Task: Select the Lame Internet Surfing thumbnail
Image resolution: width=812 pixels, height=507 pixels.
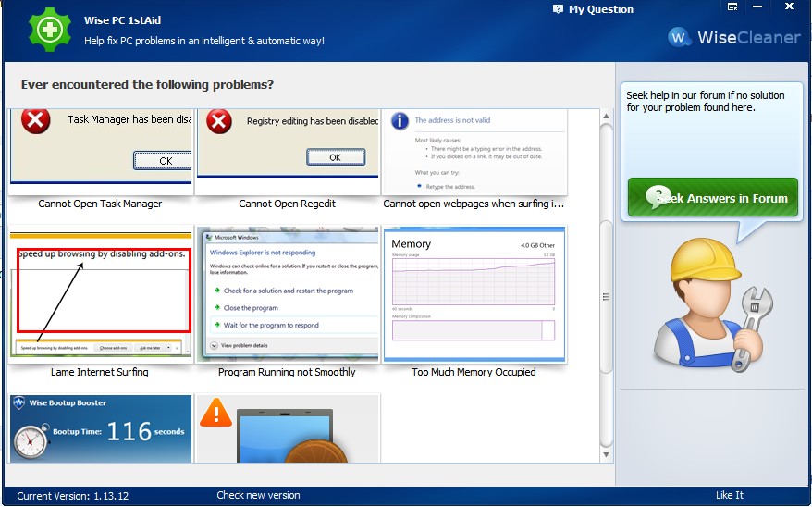Action: 101,293
